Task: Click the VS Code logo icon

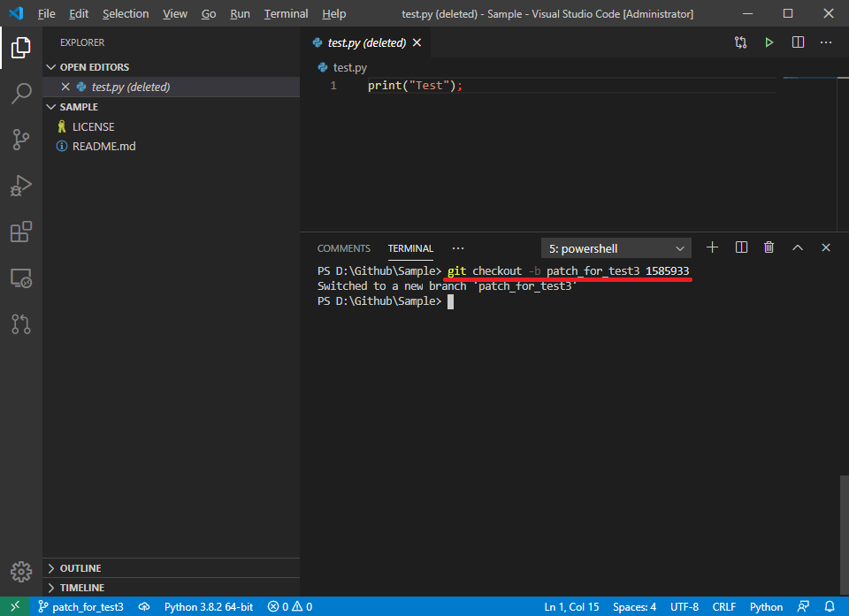Action: 16,13
